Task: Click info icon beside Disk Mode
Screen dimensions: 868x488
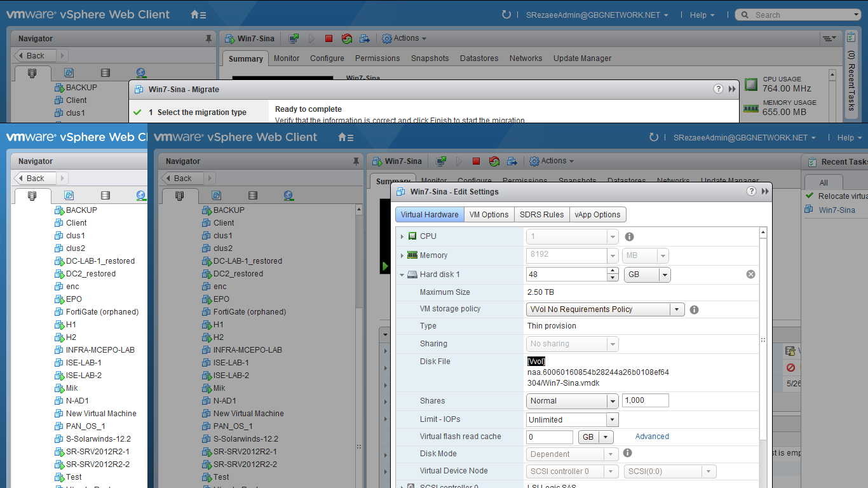Action: [627, 453]
